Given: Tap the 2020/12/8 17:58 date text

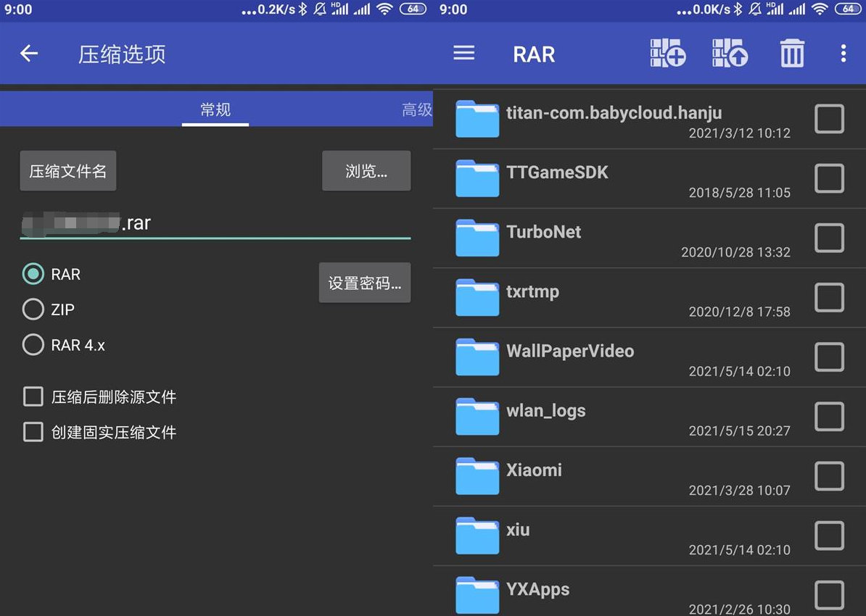Looking at the screenshot, I should [740, 312].
